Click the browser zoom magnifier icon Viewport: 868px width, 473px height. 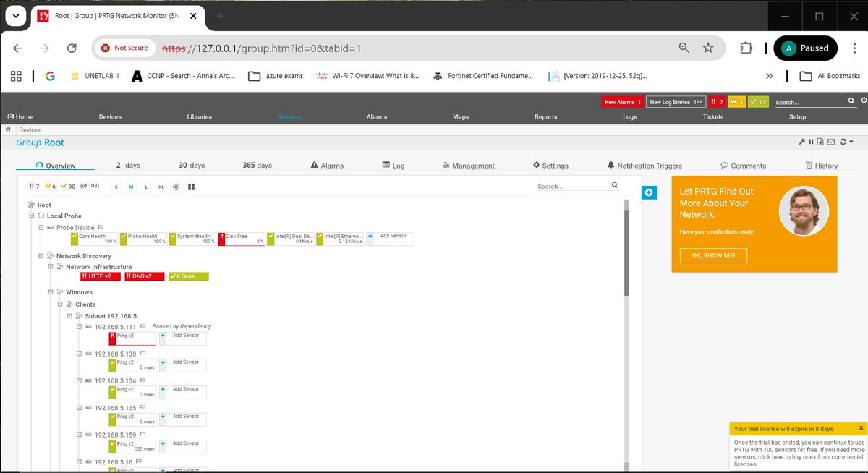684,48
